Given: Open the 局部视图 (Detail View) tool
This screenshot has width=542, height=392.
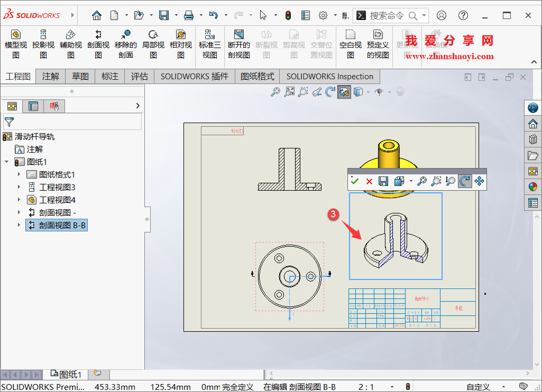Looking at the screenshot, I should (x=153, y=43).
